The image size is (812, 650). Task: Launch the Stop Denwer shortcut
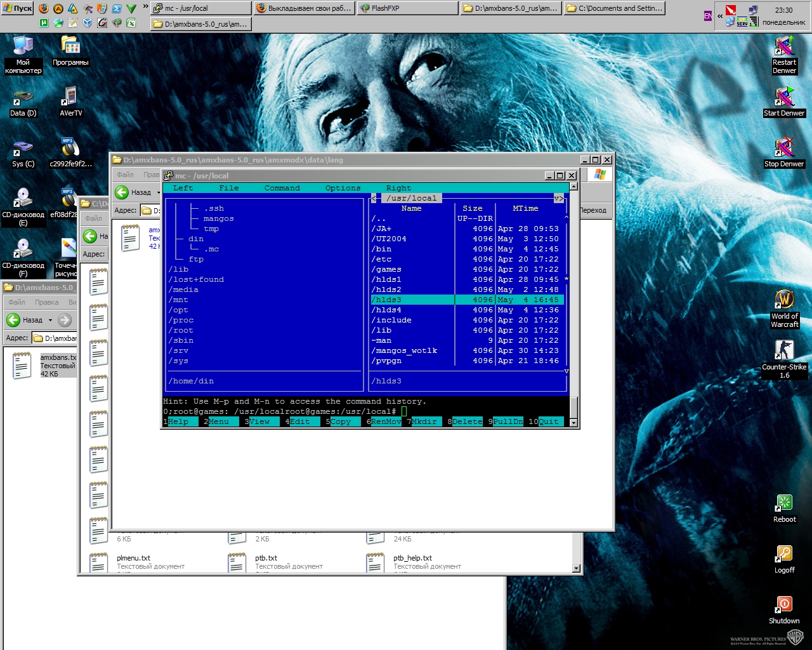(x=784, y=152)
